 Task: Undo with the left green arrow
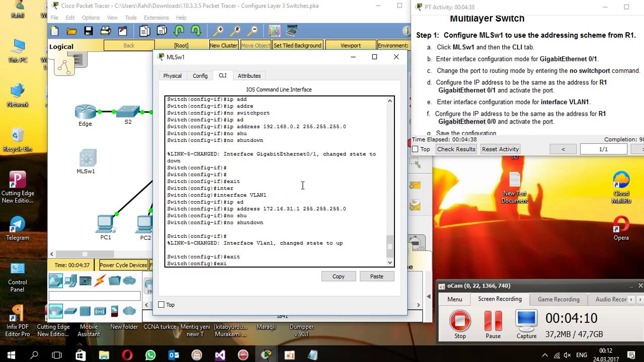[179, 31]
